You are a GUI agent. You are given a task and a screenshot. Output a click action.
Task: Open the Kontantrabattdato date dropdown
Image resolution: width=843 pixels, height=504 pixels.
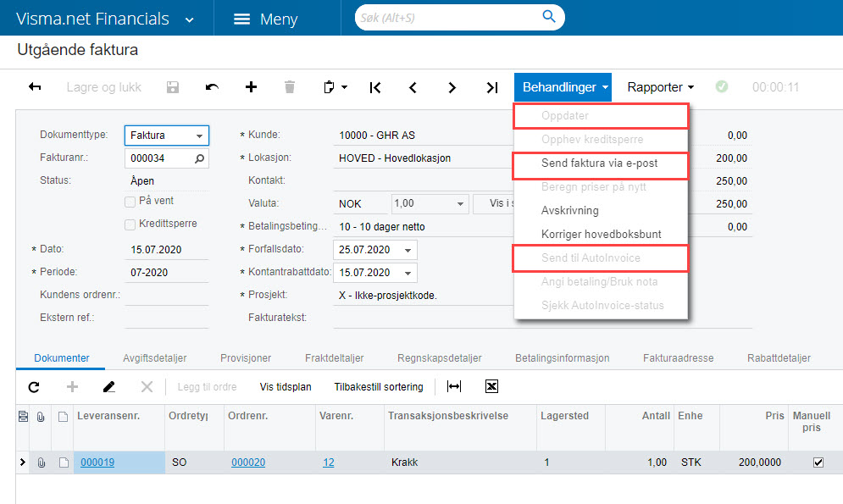point(408,273)
